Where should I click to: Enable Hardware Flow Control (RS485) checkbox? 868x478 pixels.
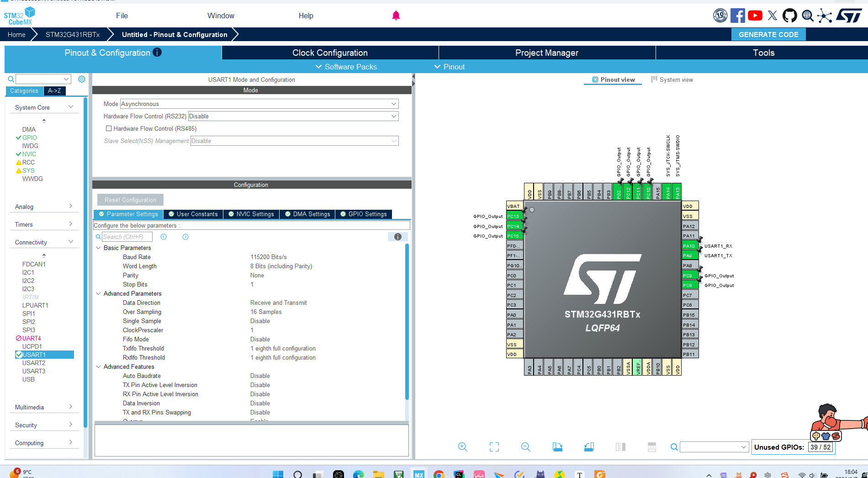[x=109, y=128]
